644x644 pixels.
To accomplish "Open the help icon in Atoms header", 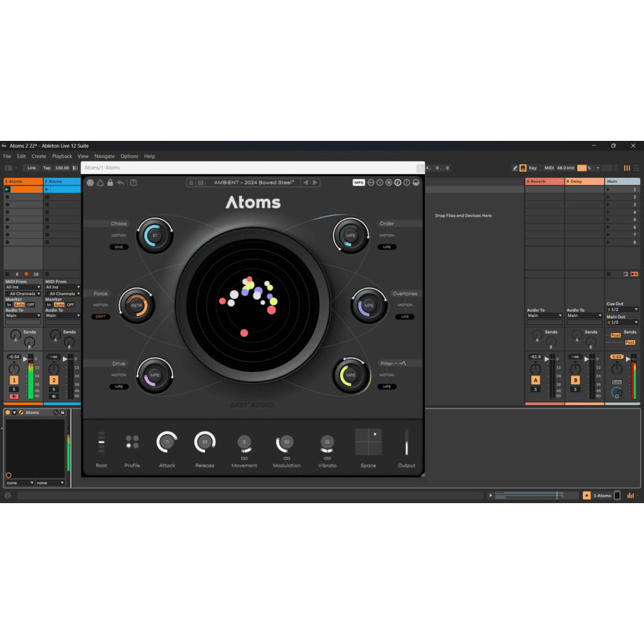I will pos(133,182).
